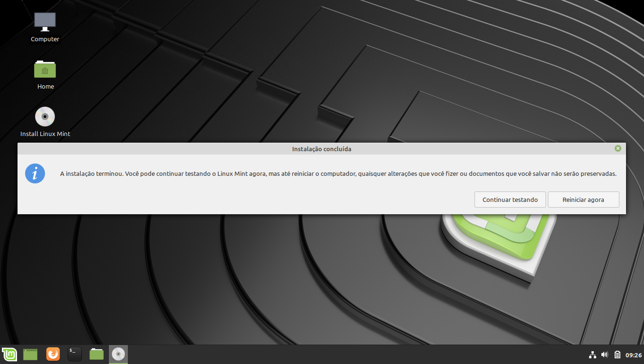Click the 'Computer' desktop label
Screen dimensions: 644x364
[45, 39]
